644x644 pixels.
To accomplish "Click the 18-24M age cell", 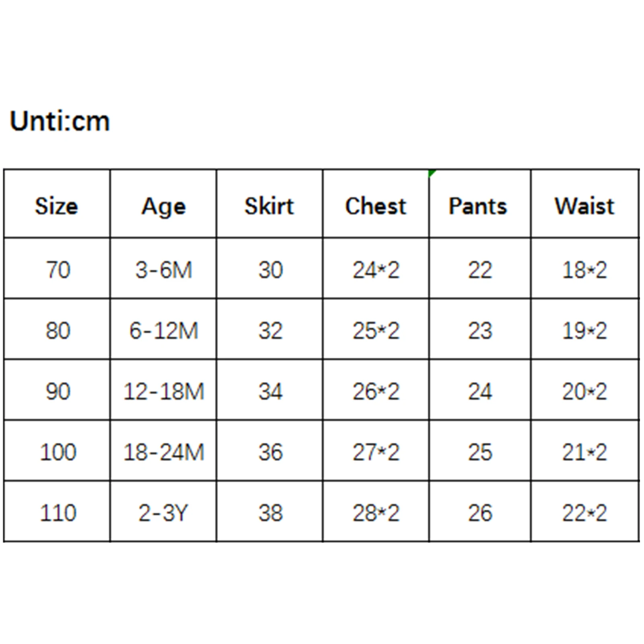I will point(164,452).
